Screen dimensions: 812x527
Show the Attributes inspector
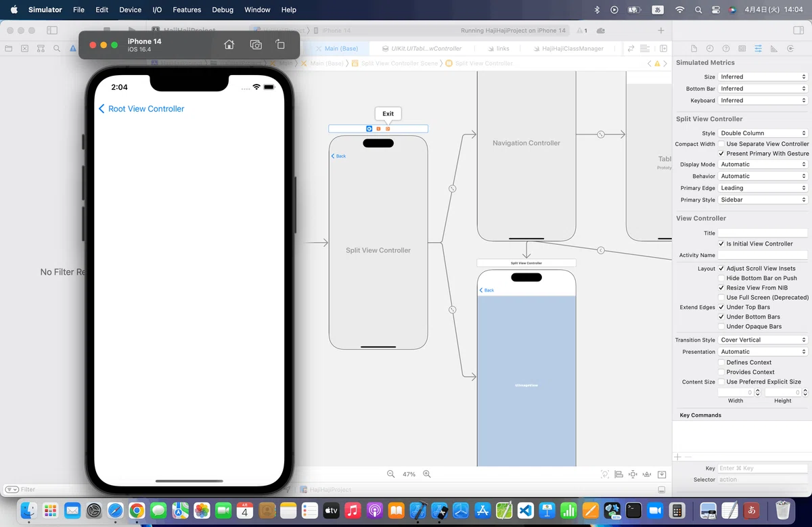758,49
